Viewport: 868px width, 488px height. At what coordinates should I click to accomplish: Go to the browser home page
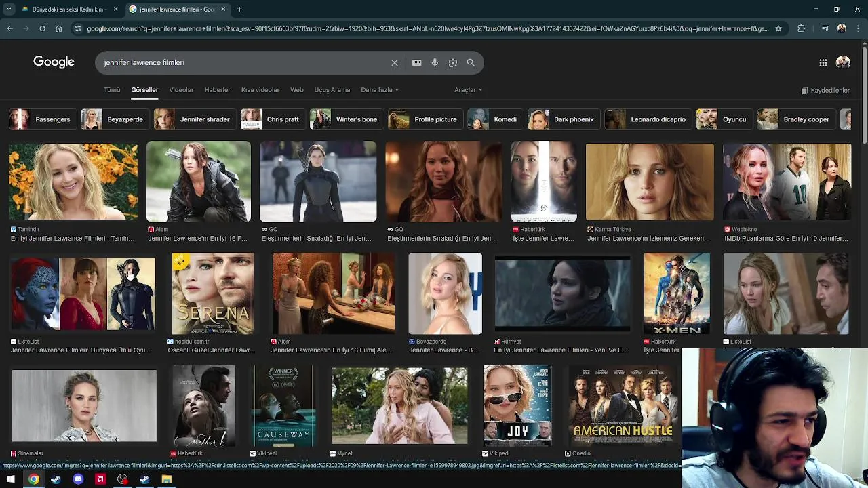point(58,28)
